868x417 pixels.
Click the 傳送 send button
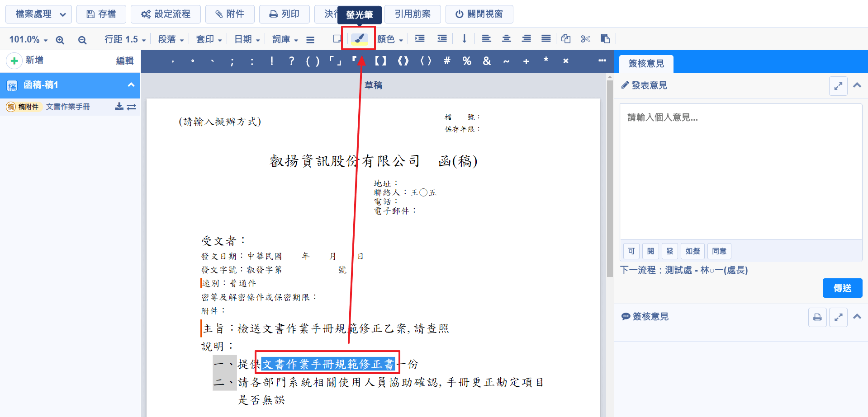[x=842, y=288]
